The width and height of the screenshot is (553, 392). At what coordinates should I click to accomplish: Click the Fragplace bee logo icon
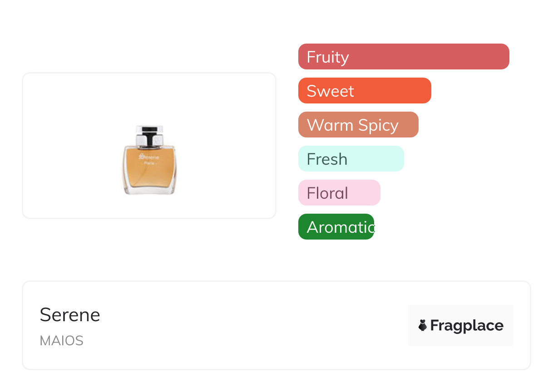[423, 325]
